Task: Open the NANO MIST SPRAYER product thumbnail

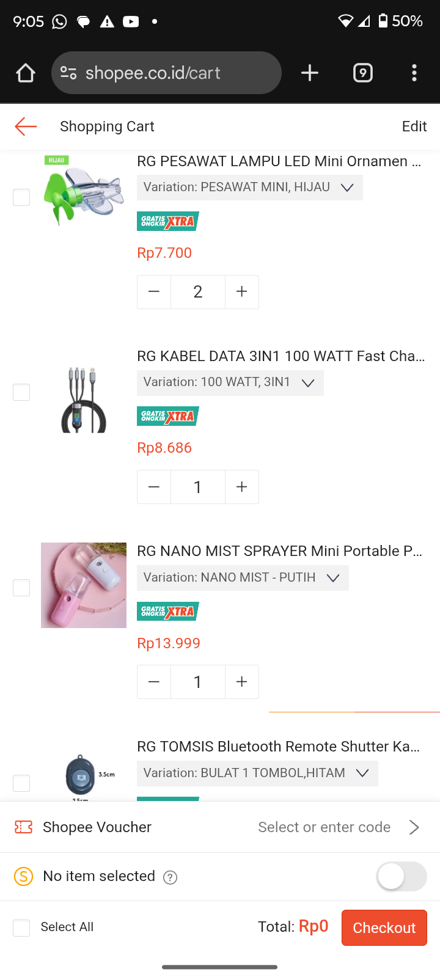Action: pyautogui.click(x=84, y=585)
